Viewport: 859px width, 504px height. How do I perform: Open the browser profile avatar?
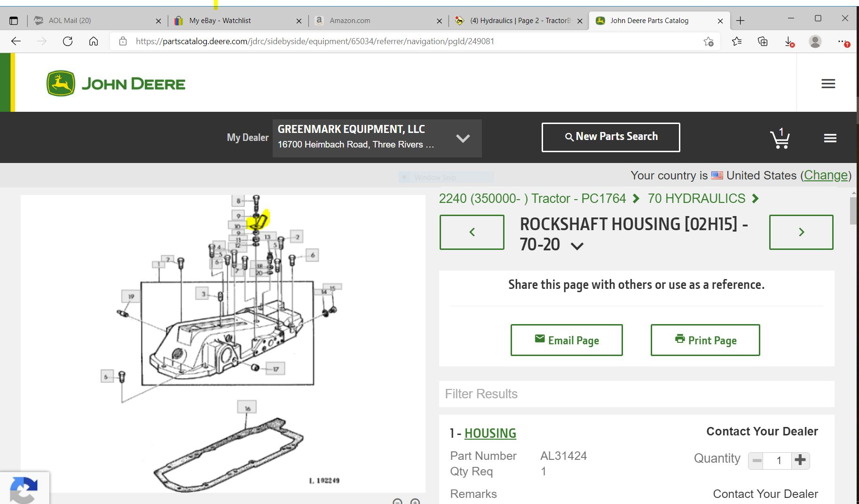point(815,41)
